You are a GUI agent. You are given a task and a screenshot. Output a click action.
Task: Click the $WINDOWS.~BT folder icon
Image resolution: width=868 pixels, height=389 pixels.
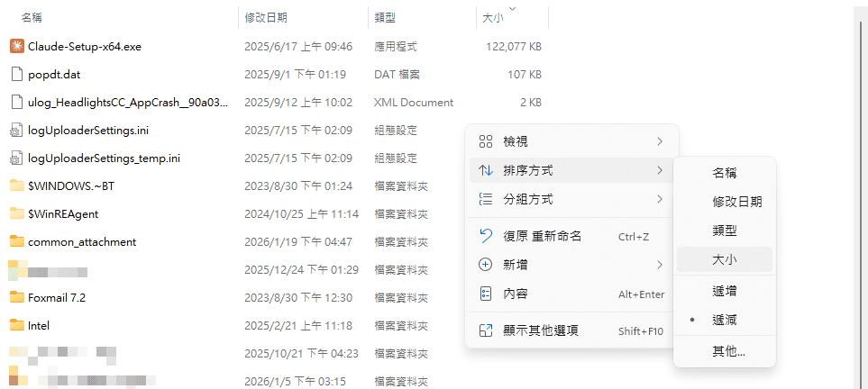coord(17,185)
